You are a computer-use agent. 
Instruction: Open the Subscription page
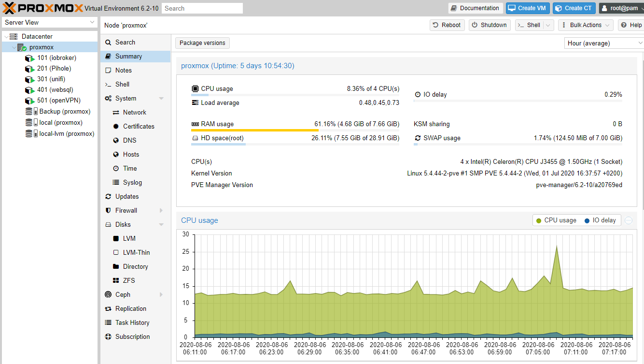click(136, 336)
